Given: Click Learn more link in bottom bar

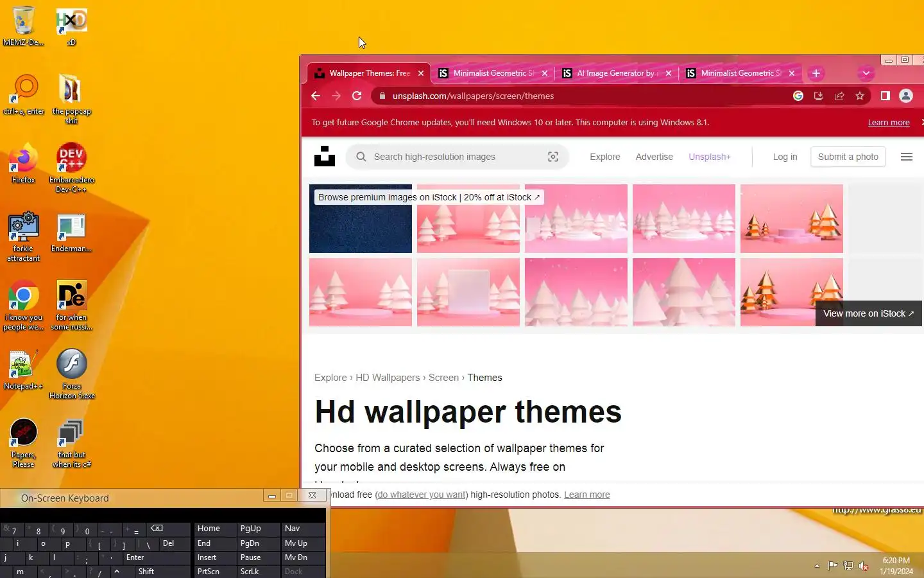Looking at the screenshot, I should 587,495.
